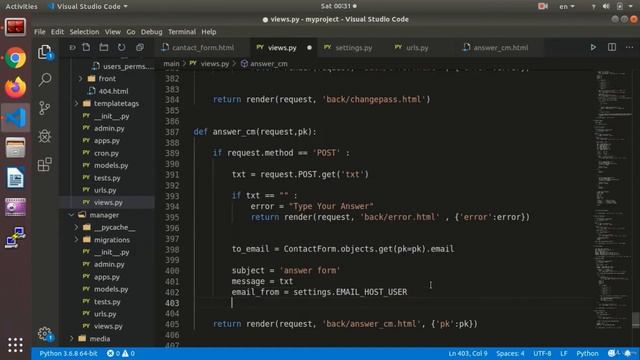640x360 pixels.
Task: Click the feedback smiley in status bar
Action: 611,353
